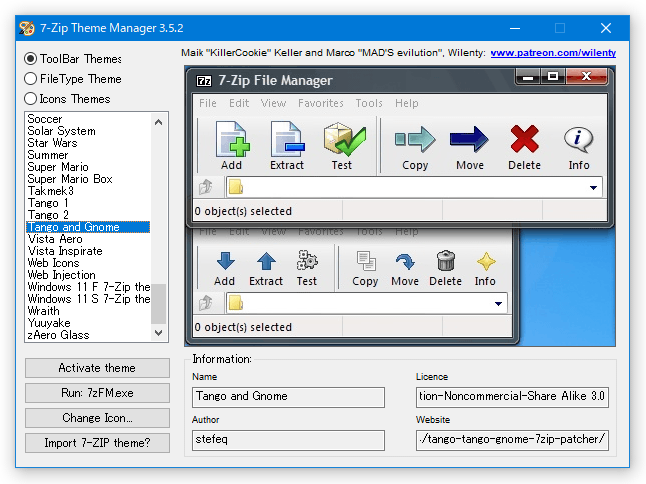Select the Wraith theme
The width and height of the screenshot is (646, 484).
coord(88,311)
